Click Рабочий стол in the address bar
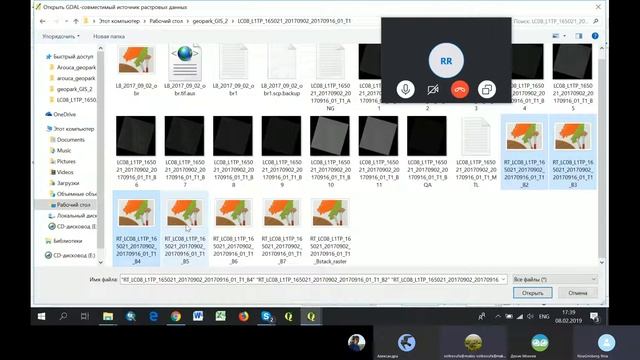The width and height of the screenshot is (640, 360). click(x=166, y=21)
